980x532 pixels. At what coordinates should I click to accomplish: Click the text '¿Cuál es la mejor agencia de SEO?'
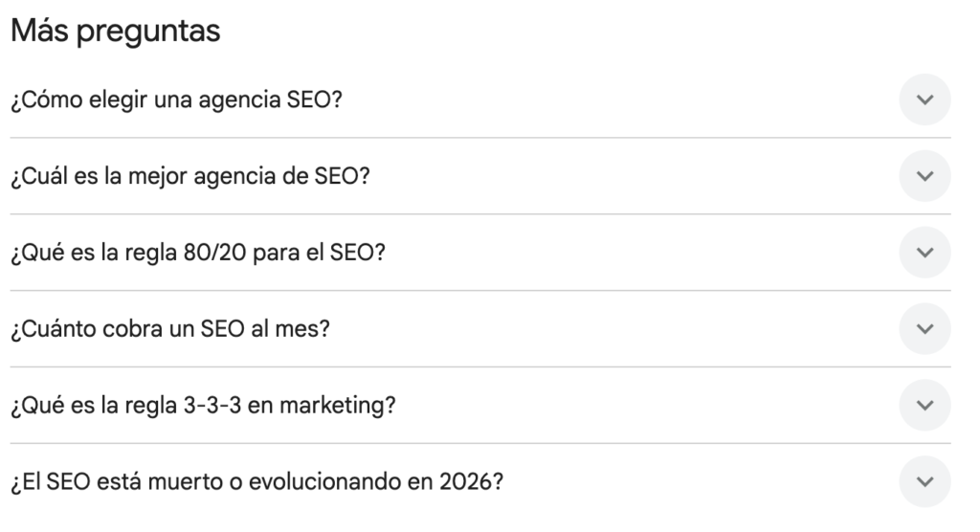coord(190,177)
